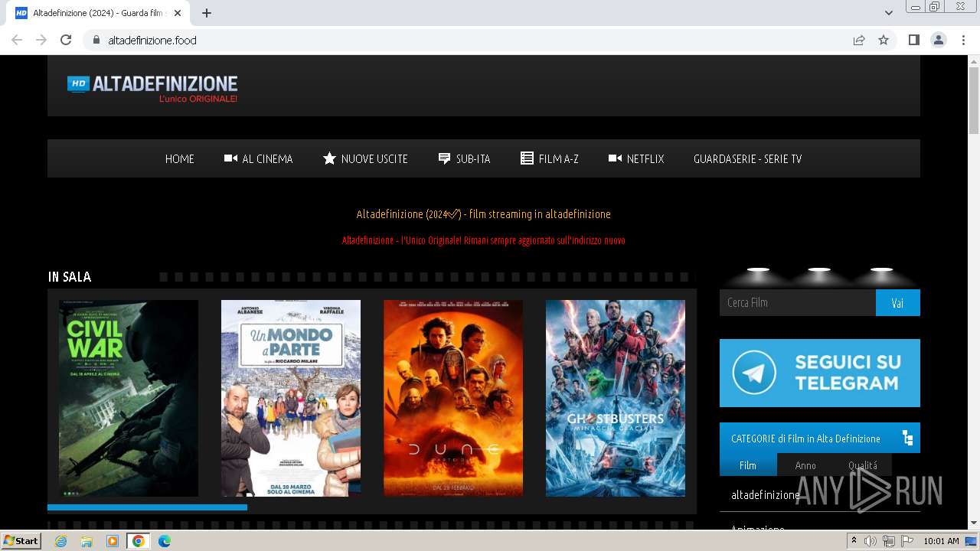
Task: Click the address bar URL
Action: [152, 40]
